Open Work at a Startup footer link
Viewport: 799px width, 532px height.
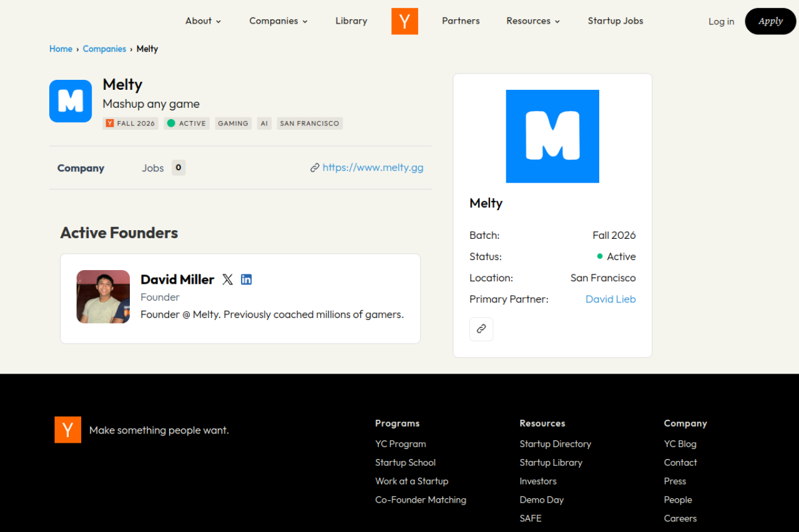412,481
